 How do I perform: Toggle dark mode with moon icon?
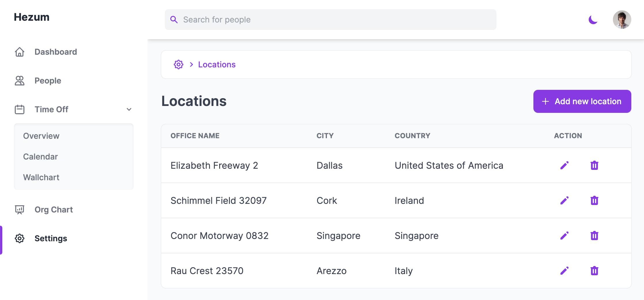(593, 20)
